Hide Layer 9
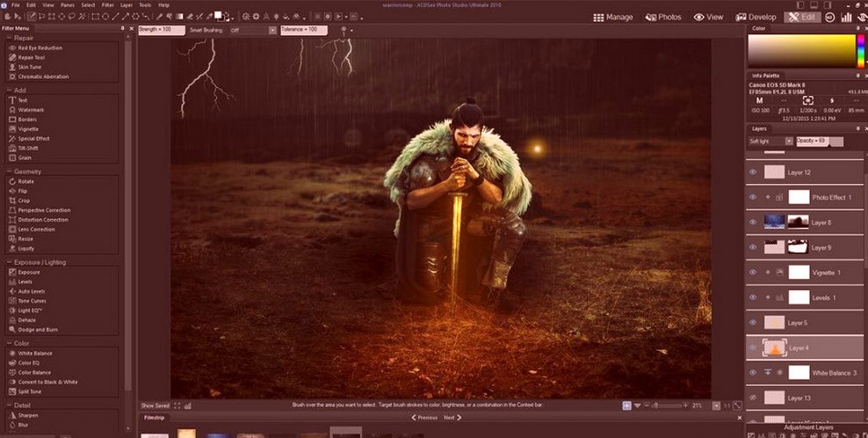The image size is (868, 438). point(753,247)
